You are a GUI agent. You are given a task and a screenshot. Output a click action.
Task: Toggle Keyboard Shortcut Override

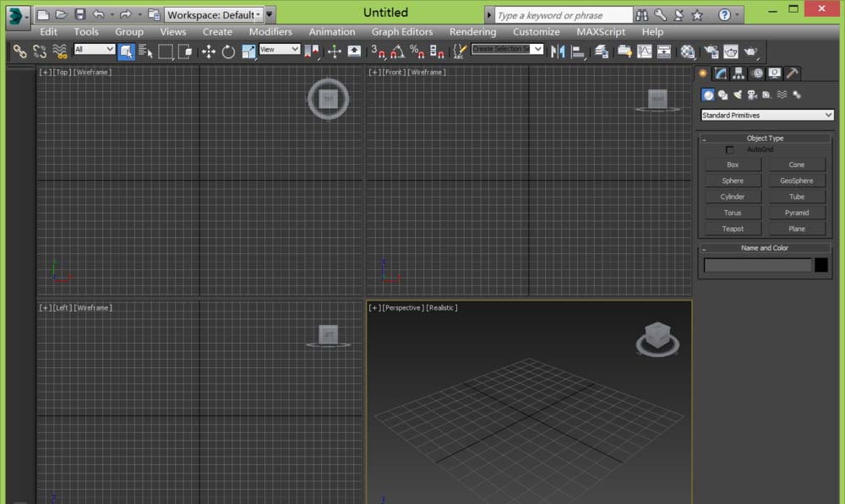click(x=354, y=51)
